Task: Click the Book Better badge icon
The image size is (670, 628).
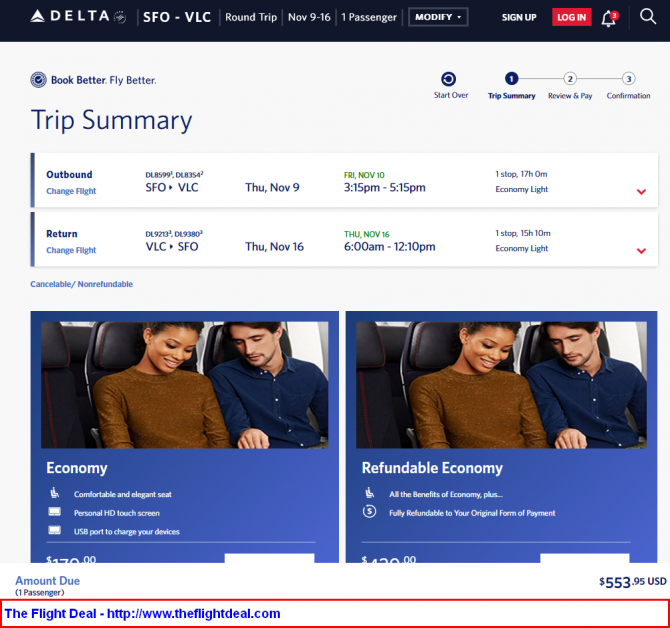Action: (38, 80)
